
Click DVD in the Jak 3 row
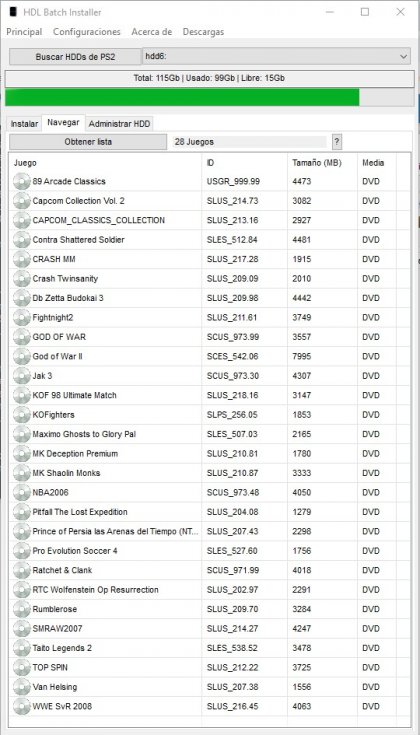pyautogui.click(x=371, y=376)
